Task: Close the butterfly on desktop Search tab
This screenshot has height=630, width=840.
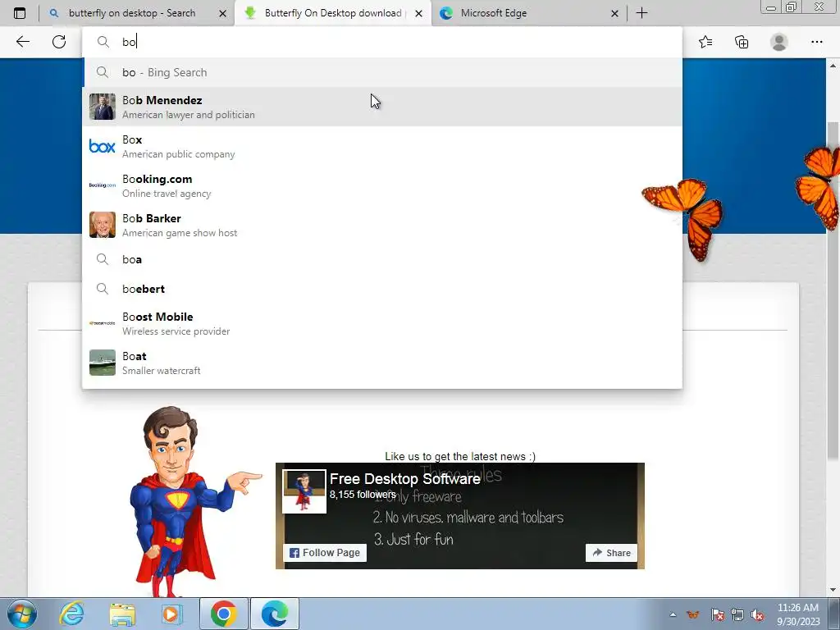Action: click(222, 13)
